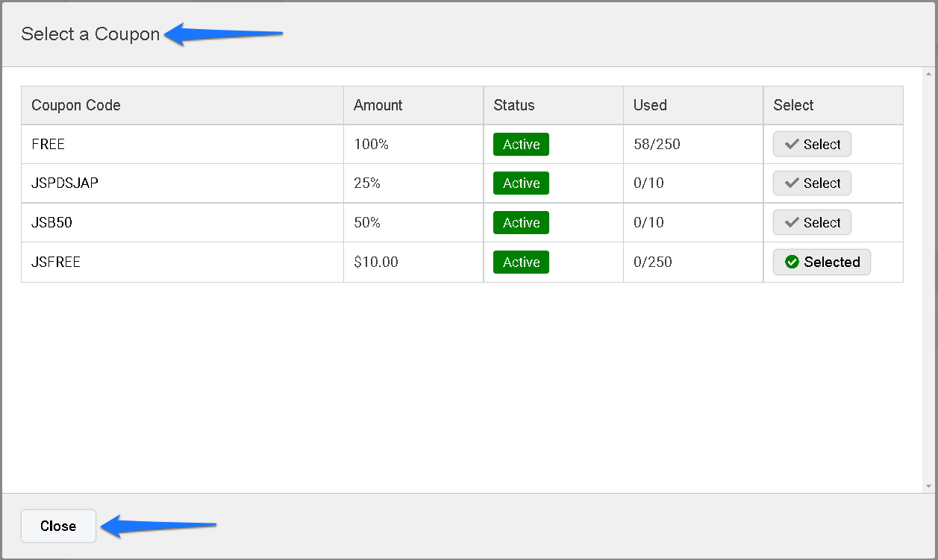Click the scrollbar up arrow

tap(928, 74)
